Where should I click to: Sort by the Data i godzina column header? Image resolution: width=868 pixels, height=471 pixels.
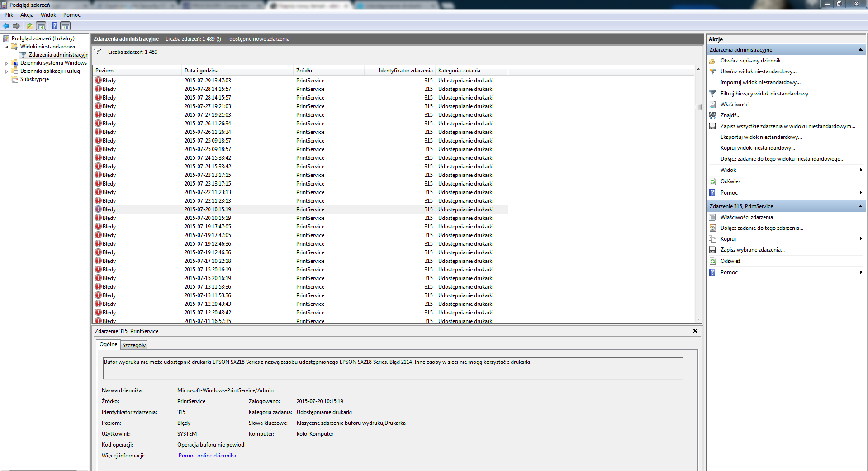201,71
